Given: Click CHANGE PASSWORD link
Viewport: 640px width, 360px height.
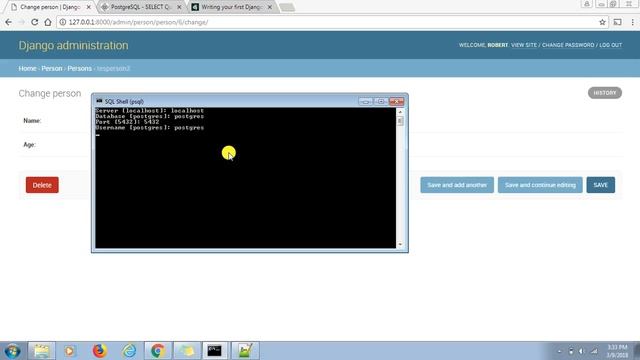Looking at the screenshot, I should (568, 45).
